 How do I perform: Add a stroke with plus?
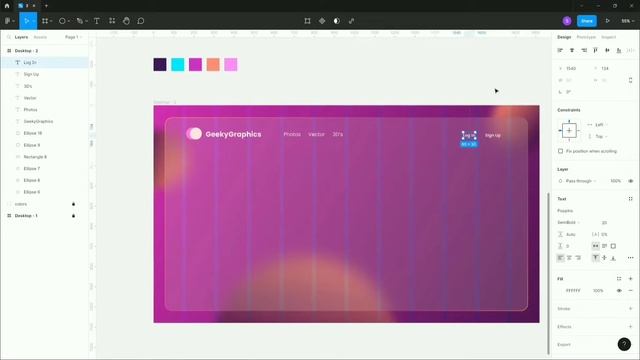pos(631,309)
